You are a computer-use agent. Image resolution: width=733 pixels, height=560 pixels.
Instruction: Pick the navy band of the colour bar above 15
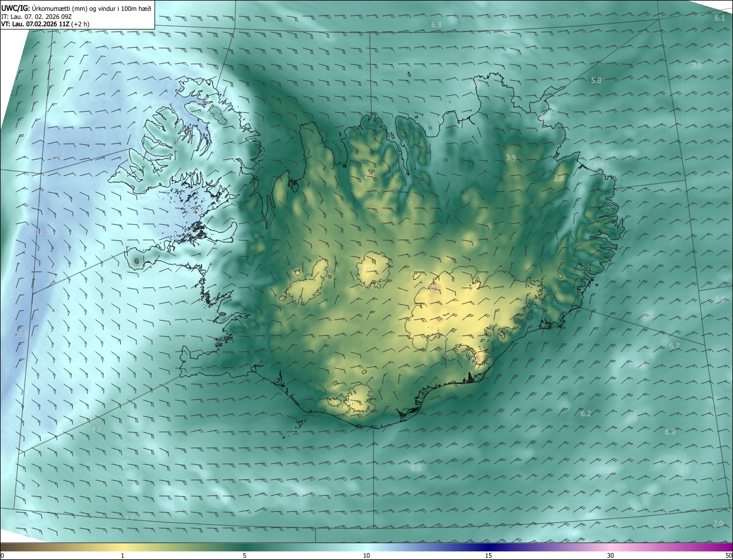(488, 547)
